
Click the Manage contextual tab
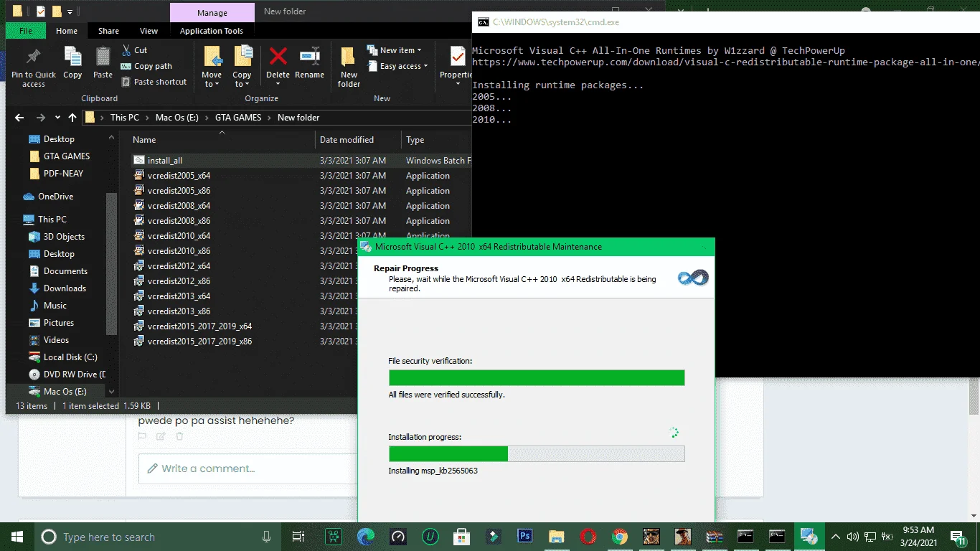pyautogui.click(x=212, y=12)
